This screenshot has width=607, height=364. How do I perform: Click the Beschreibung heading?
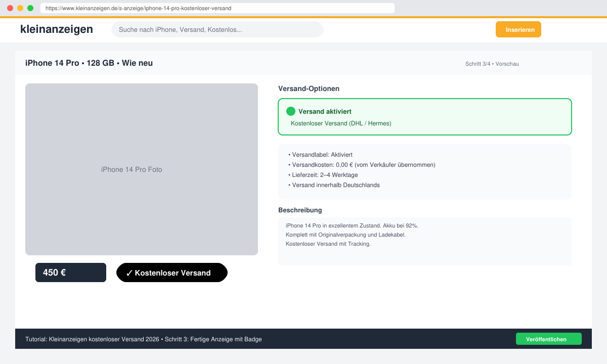tap(300, 210)
